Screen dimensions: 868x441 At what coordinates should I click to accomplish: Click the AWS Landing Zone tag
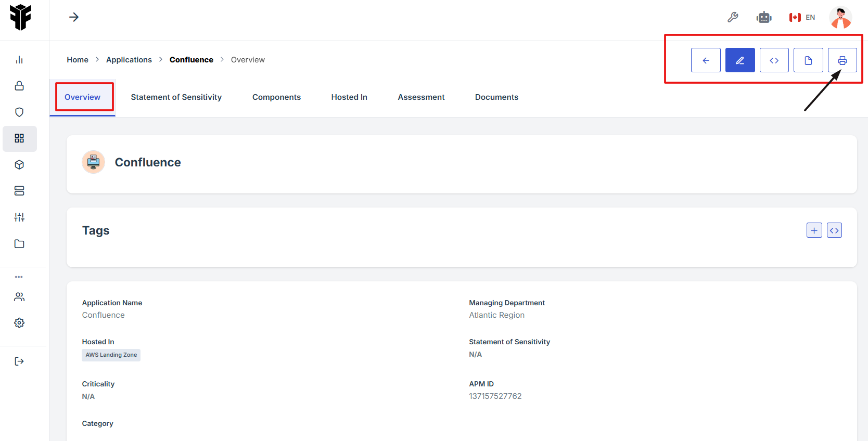tap(111, 355)
